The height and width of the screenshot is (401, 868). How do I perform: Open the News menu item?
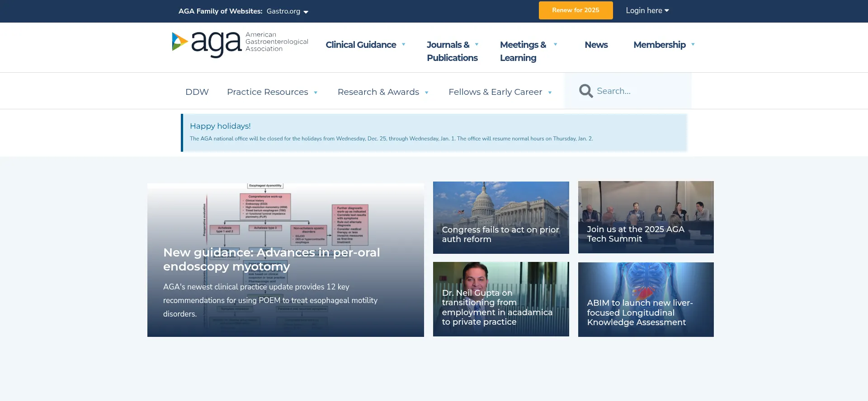[x=596, y=45]
